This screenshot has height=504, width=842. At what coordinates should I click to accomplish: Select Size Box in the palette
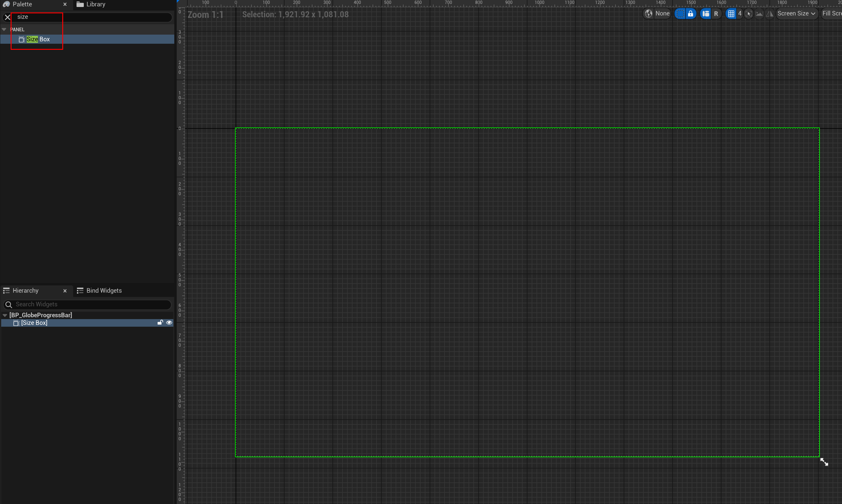click(x=38, y=39)
